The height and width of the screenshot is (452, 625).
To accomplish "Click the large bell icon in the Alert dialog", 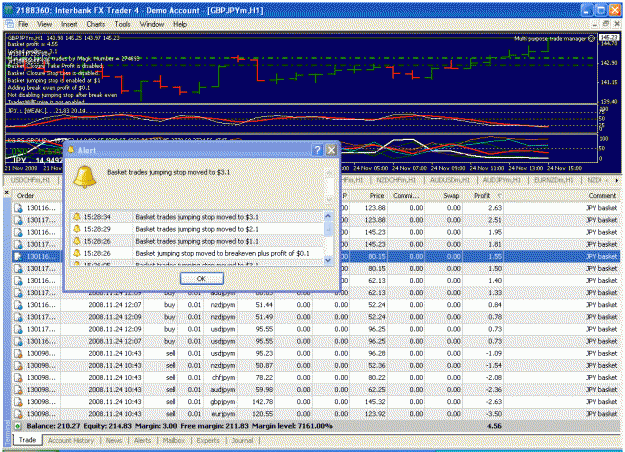I will [x=85, y=177].
